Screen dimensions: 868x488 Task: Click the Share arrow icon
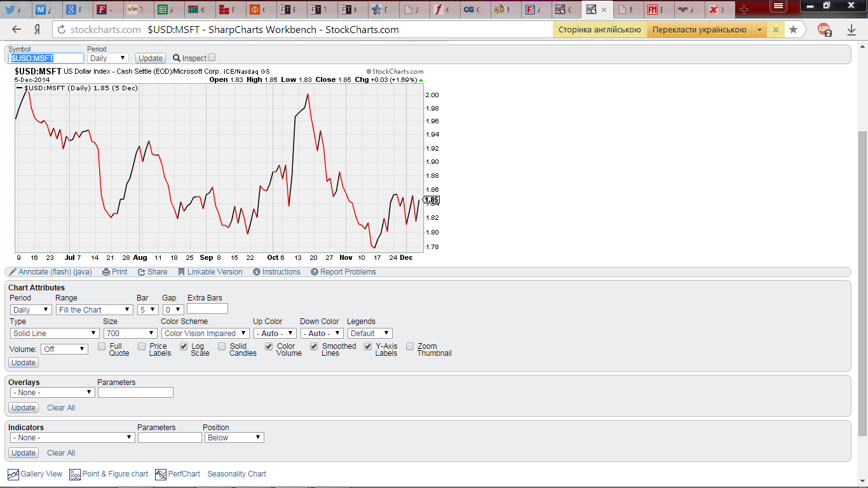pyautogui.click(x=142, y=272)
